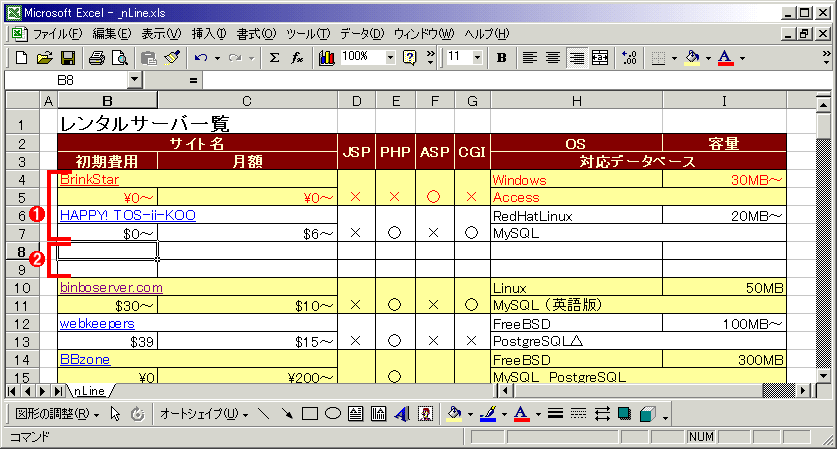
Task: Click the Paste clipboard icon
Action: 148,58
